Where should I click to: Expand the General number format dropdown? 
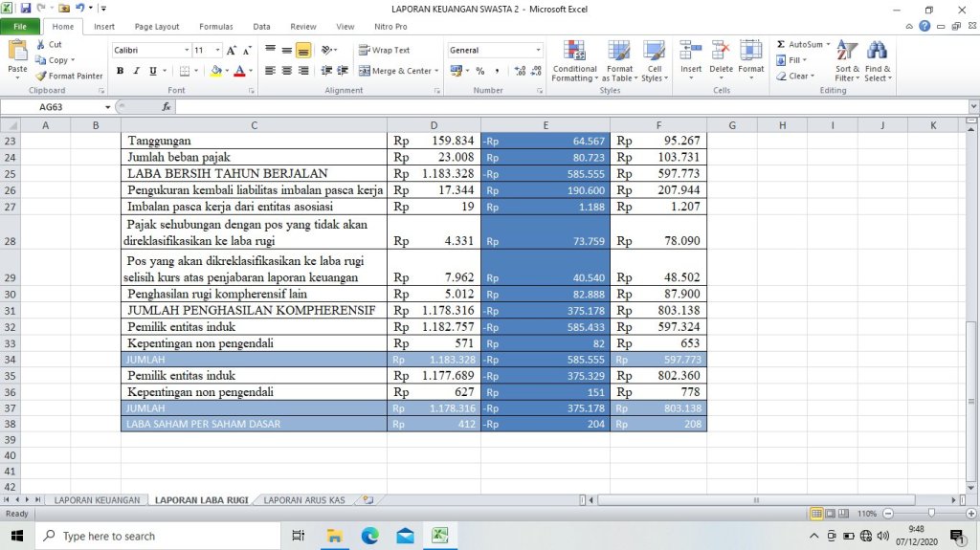[x=537, y=50]
